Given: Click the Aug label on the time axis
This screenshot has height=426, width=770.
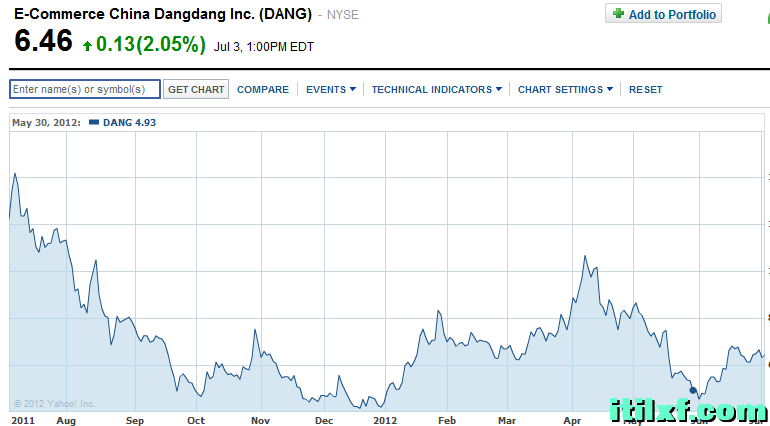Looking at the screenshot, I should (x=66, y=421).
